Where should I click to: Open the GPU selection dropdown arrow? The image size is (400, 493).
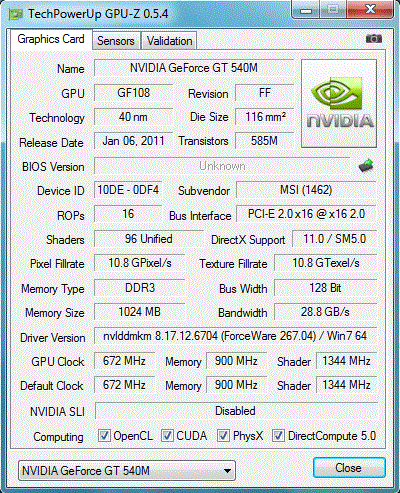pyautogui.click(x=227, y=471)
